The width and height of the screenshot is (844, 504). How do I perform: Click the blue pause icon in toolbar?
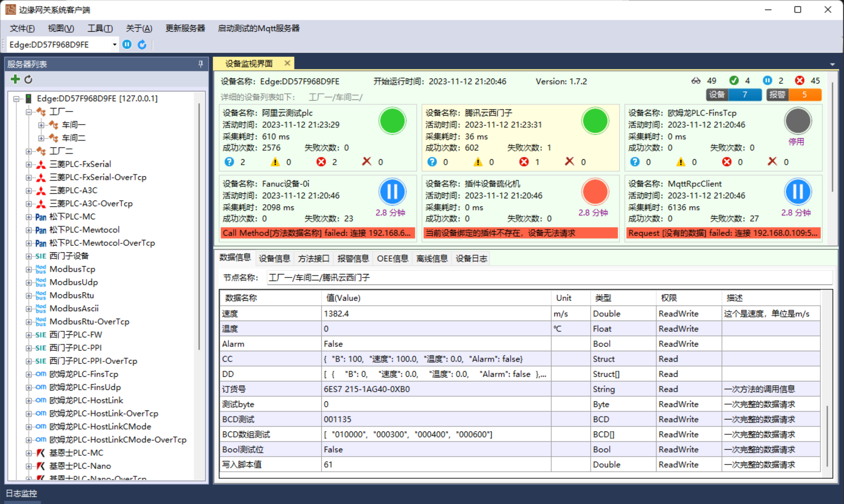coord(127,44)
